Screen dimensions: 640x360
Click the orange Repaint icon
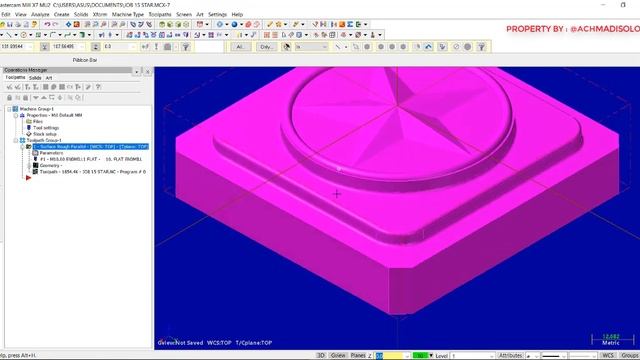(x=76, y=24)
